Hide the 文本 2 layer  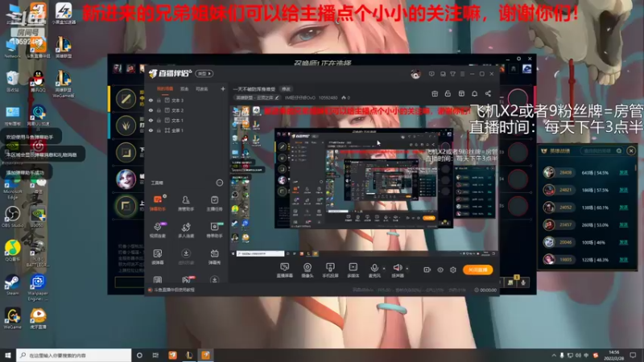click(151, 110)
